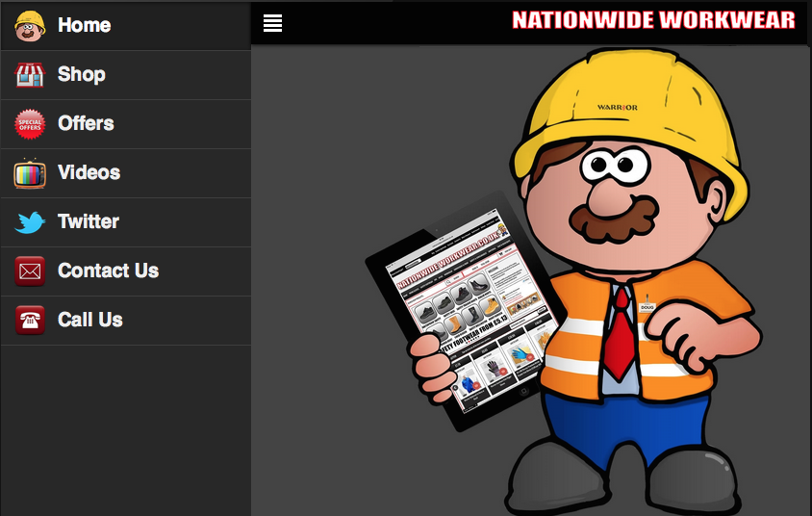Click the retro TV Videos icon
This screenshot has height=516, width=812.
[30, 173]
